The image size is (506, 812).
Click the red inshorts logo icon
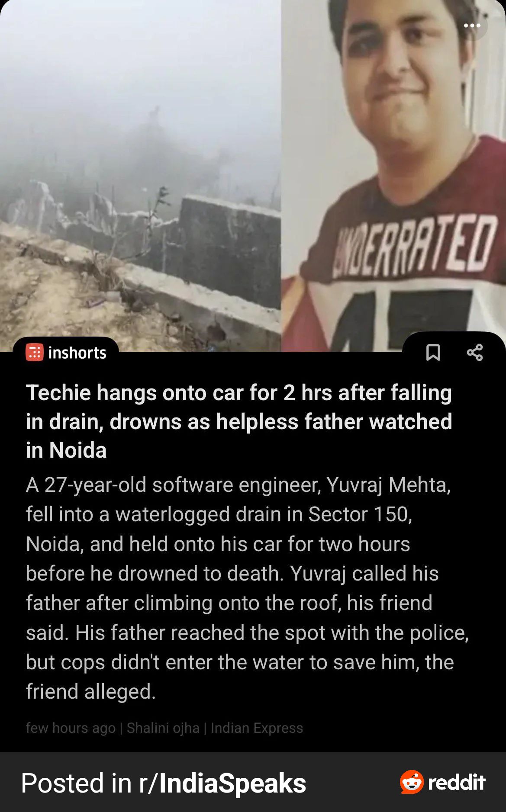click(35, 353)
